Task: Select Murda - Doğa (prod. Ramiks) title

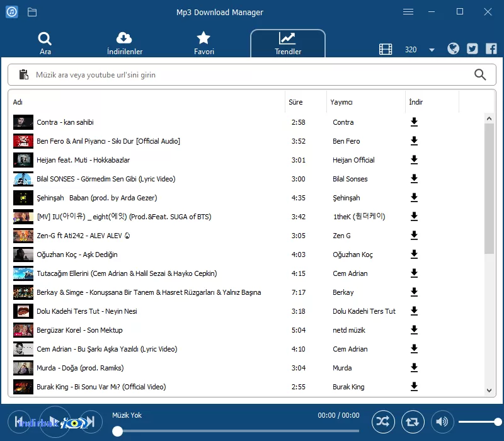Action: coord(80,368)
